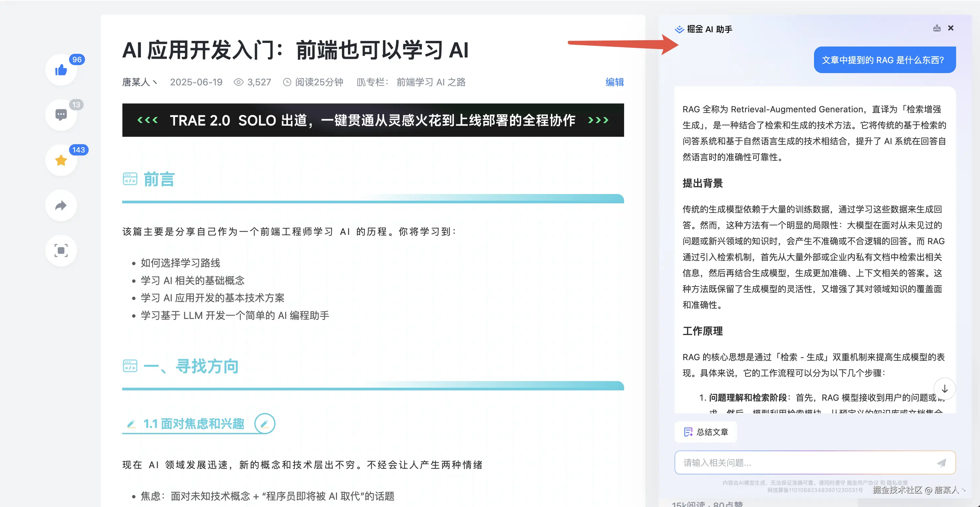
Task: Click the user question bubble about RAG
Action: point(884,60)
